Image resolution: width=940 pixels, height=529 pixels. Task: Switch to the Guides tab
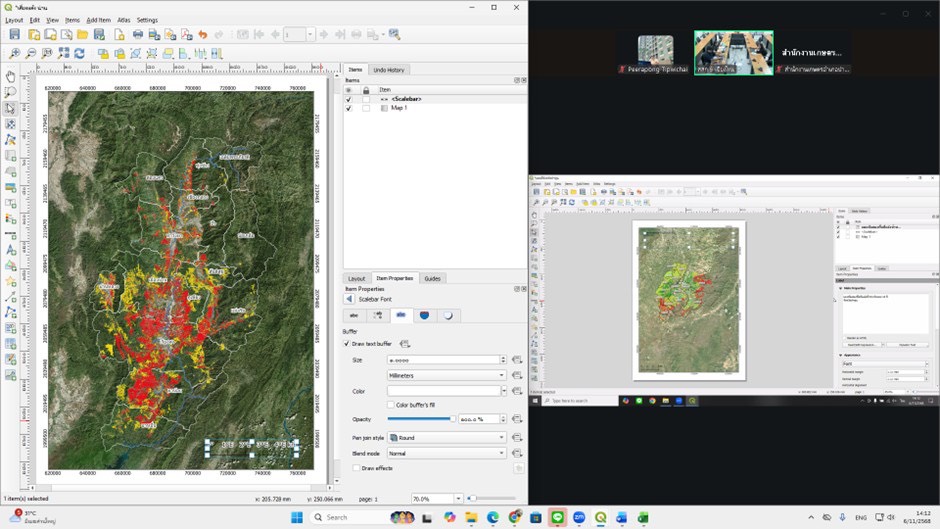click(x=432, y=278)
